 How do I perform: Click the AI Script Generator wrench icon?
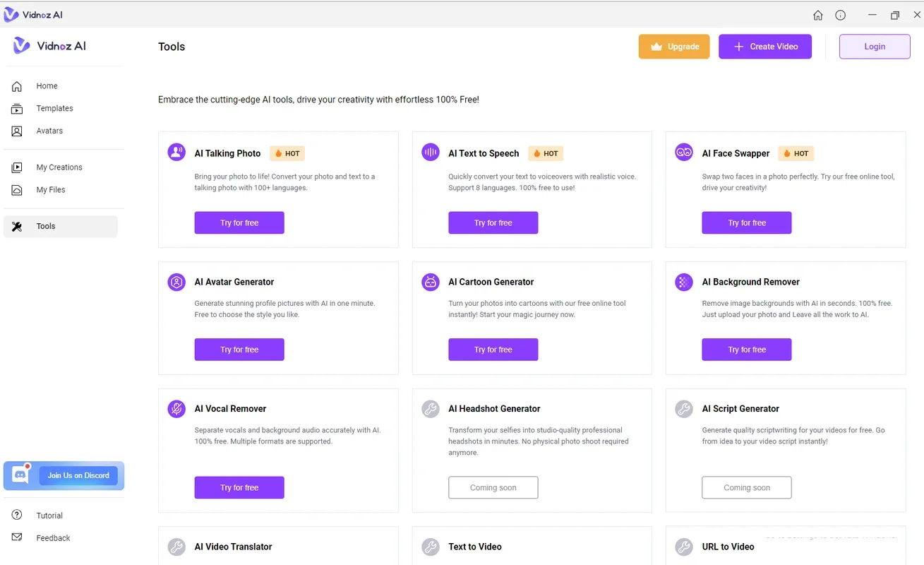point(684,408)
